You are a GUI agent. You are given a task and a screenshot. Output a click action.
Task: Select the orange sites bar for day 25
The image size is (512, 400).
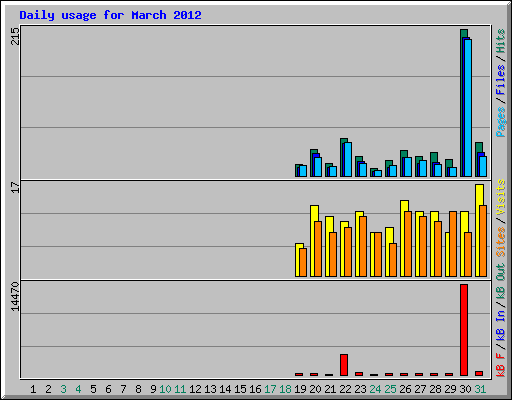coord(393,260)
